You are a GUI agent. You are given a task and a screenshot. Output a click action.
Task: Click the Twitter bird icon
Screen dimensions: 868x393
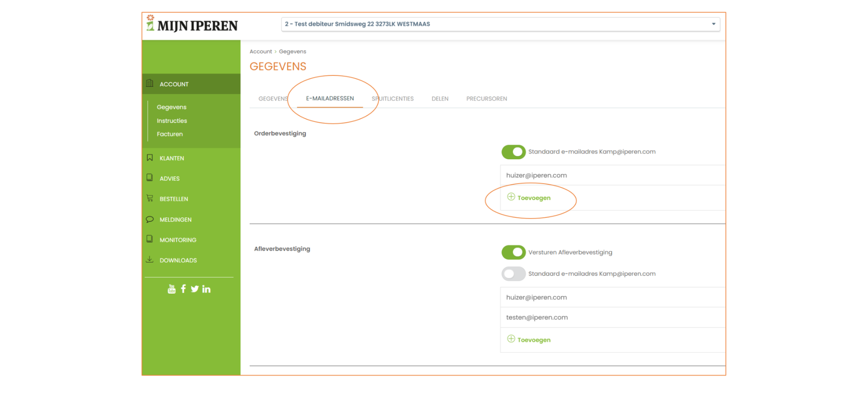click(x=194, y=288)
